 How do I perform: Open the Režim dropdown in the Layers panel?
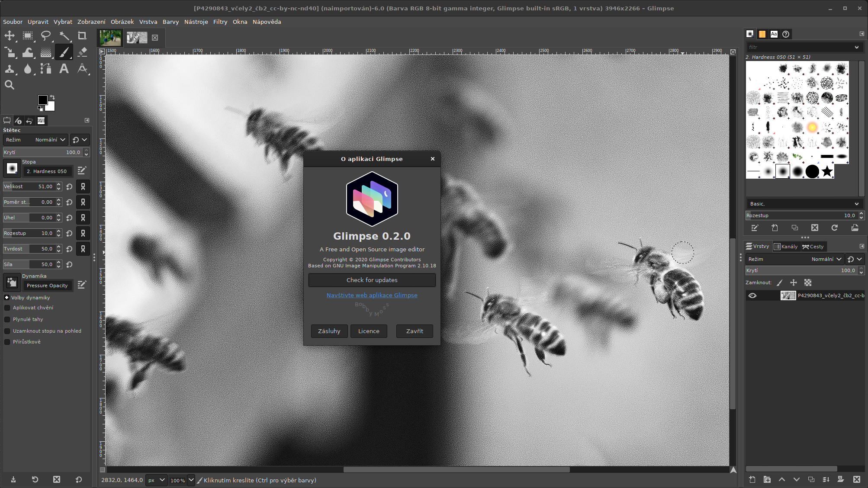[825, 259]
